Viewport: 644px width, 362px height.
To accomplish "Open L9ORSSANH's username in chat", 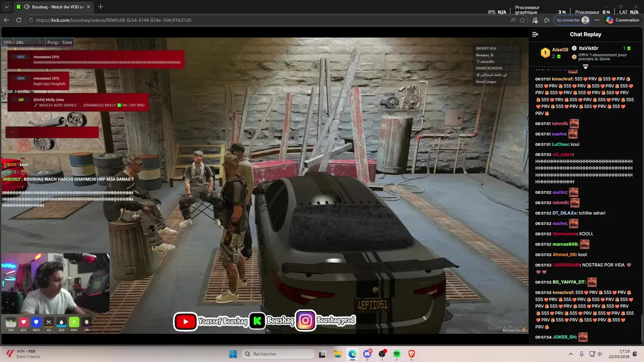I will [566, 265].
